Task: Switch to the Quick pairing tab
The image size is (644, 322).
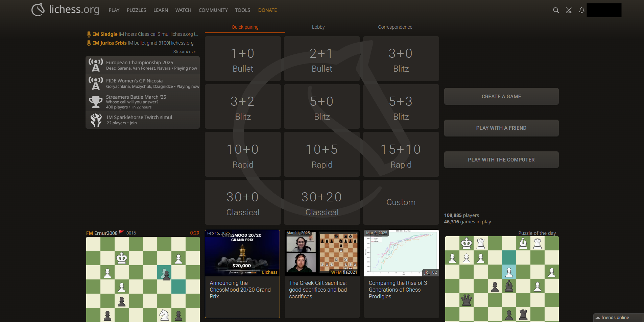Action: pyautogui.click(x=245, y=27)
